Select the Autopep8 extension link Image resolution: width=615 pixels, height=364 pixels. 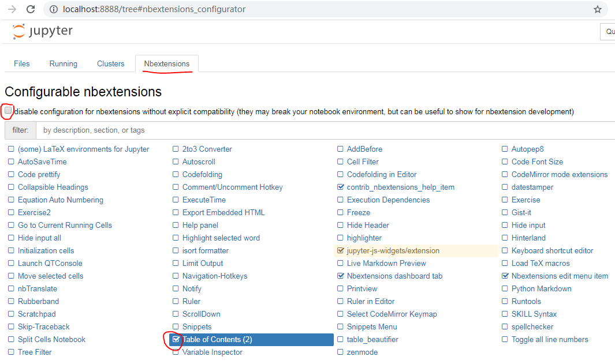(x=528, y=149)
